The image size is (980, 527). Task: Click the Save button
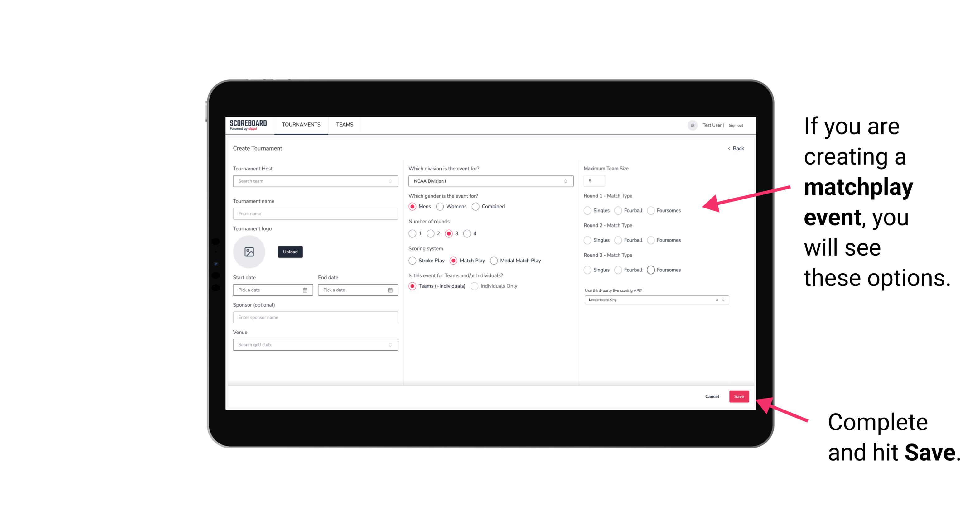coord(739,396)
